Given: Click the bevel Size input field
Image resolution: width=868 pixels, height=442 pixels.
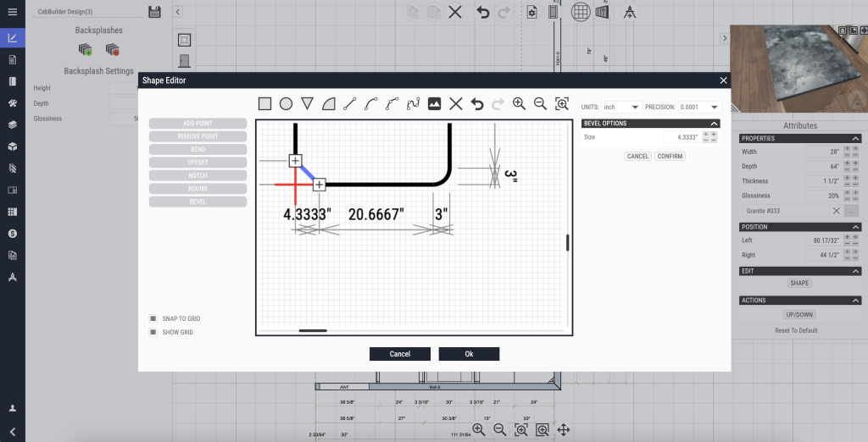Looking at the screenshot, I should [682, 136].
